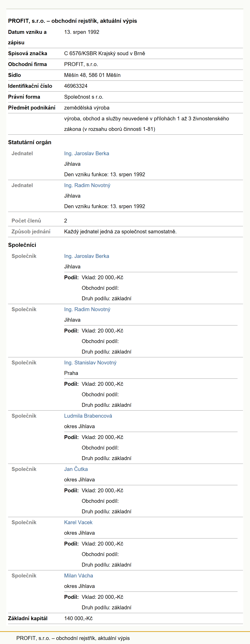Open Ing. Jaroslav Berka jednatel link

(x=87, y=153)
